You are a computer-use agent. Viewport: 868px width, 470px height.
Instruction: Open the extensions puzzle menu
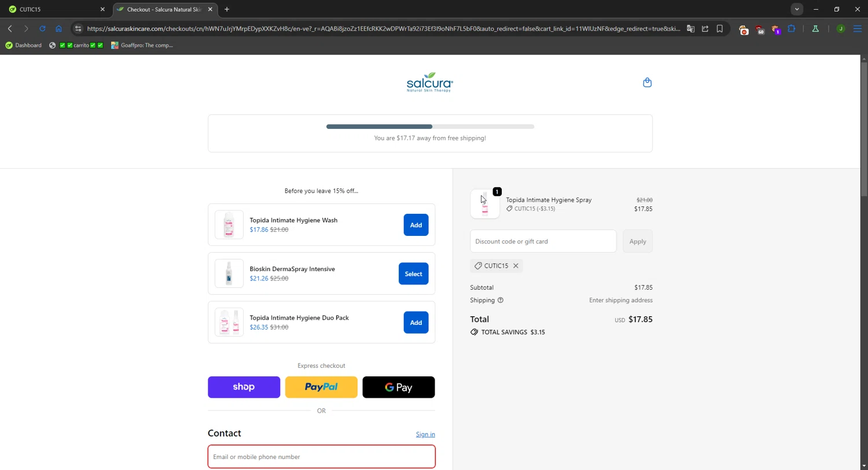pos(792,28)
